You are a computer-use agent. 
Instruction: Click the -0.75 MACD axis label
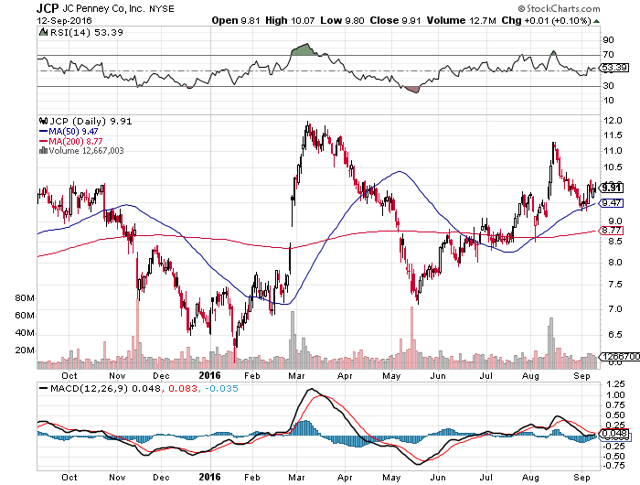pos(614,465)
